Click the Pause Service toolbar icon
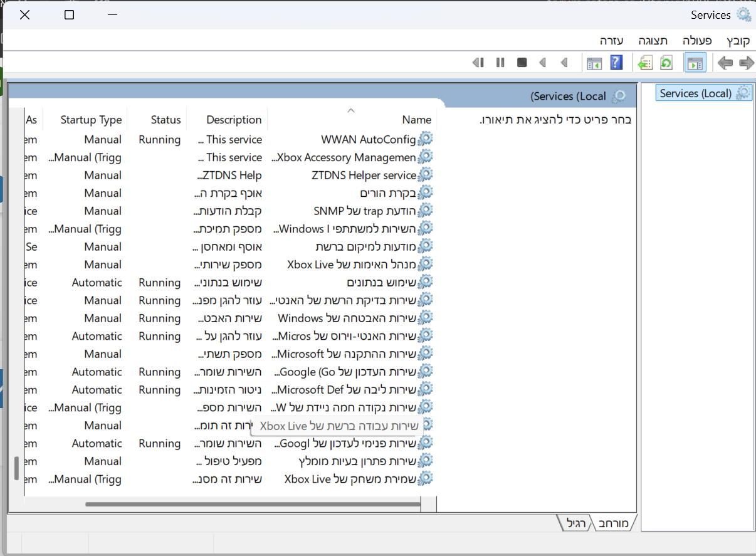This screenshot has height=556, width=756. point(500,63)
